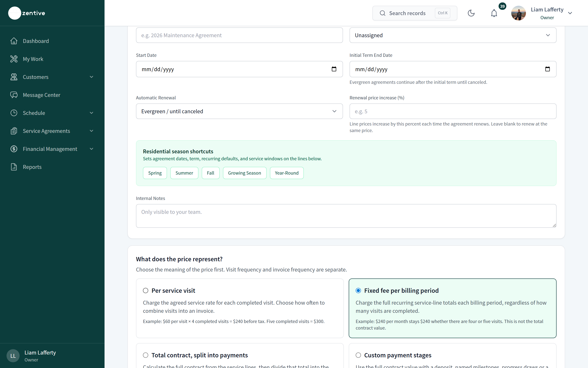Click the Service Agreements clipboard icon
Screen dimensions: 588x368
[14, 131]
